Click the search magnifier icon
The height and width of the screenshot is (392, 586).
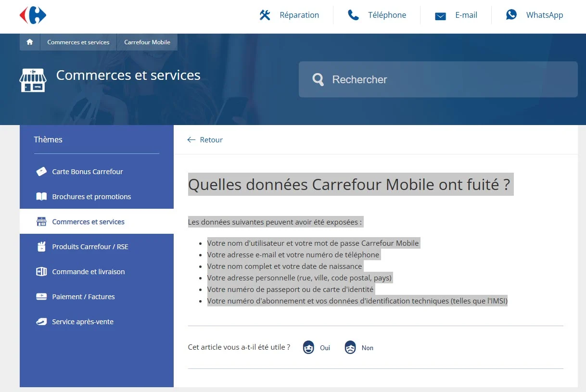pyautogui.click(x=318, y=79)
